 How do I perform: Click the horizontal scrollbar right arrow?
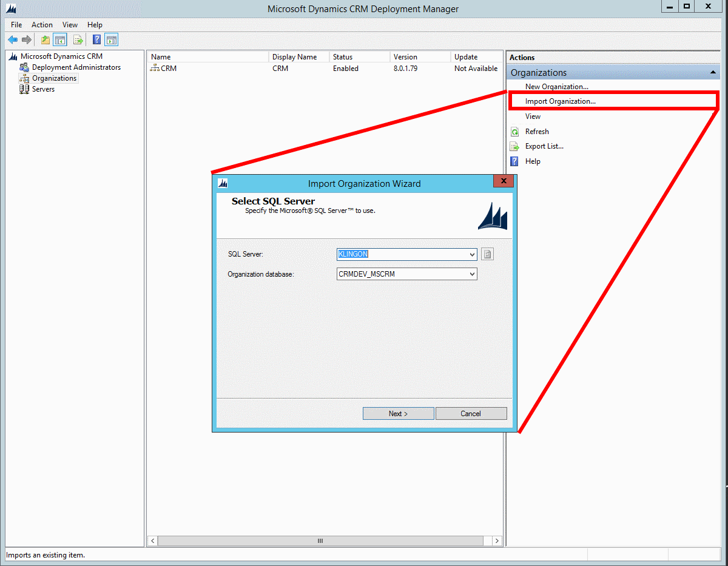(497, 541)
